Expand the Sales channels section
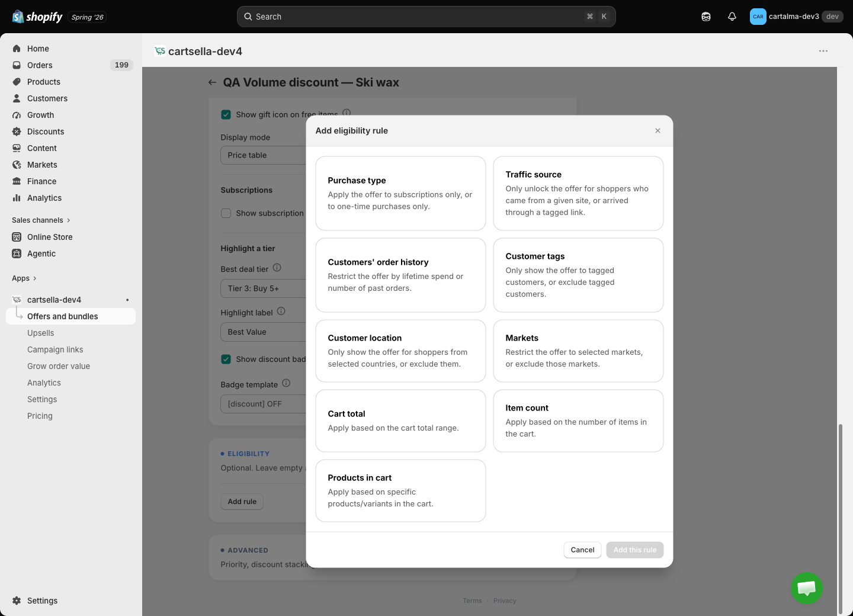The height and width of the screenshot is (616, 853). pos(41,220)
